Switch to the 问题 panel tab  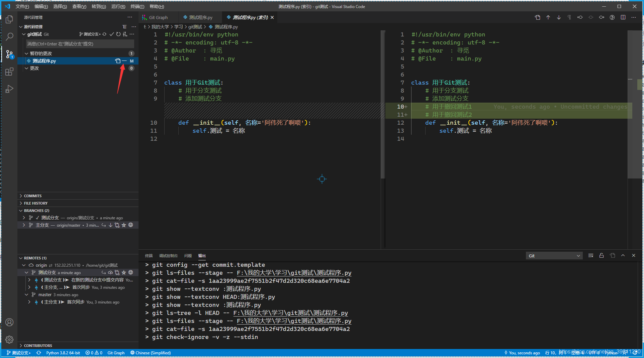188,256
